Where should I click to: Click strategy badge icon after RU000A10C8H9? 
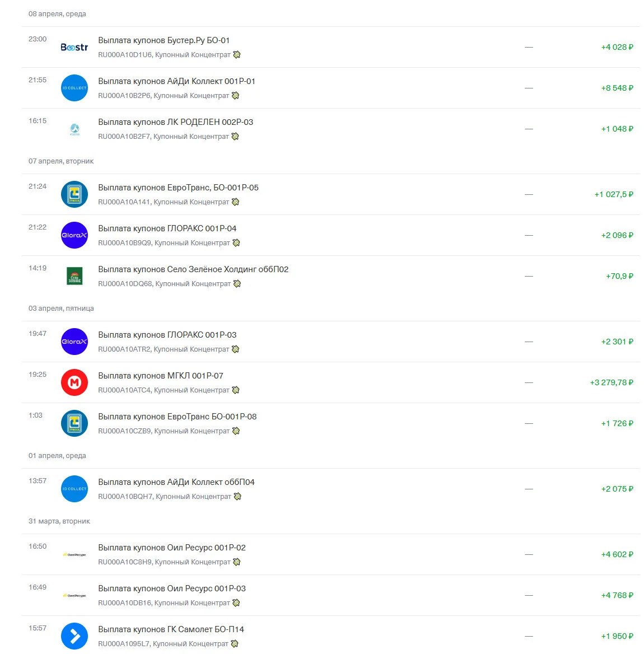click(x=237, y=562)
